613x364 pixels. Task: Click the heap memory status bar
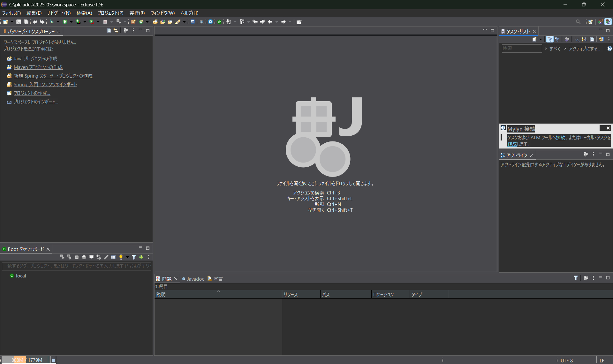26,360
